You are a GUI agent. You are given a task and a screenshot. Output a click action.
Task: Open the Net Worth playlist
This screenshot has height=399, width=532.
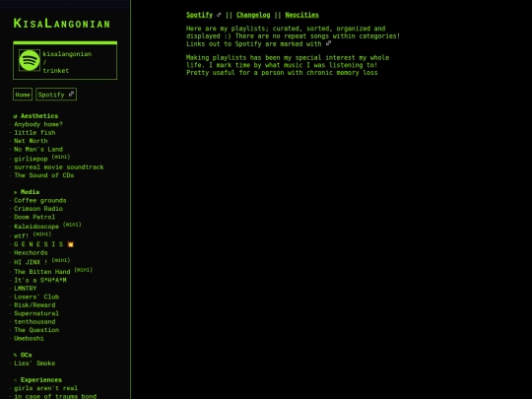pyautogui.click(x=31, y=141)
